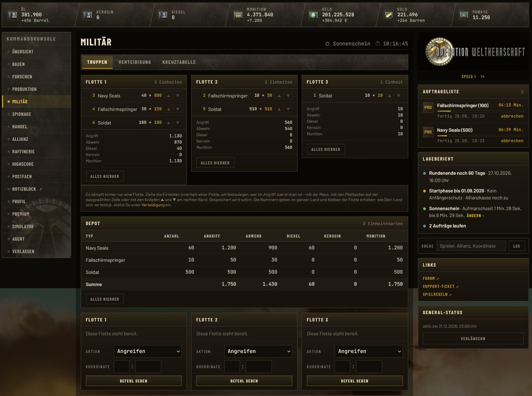Click Alles hierher in Flotte 2
This screenshot has height=396, width=532.
(x=215, y=163)
